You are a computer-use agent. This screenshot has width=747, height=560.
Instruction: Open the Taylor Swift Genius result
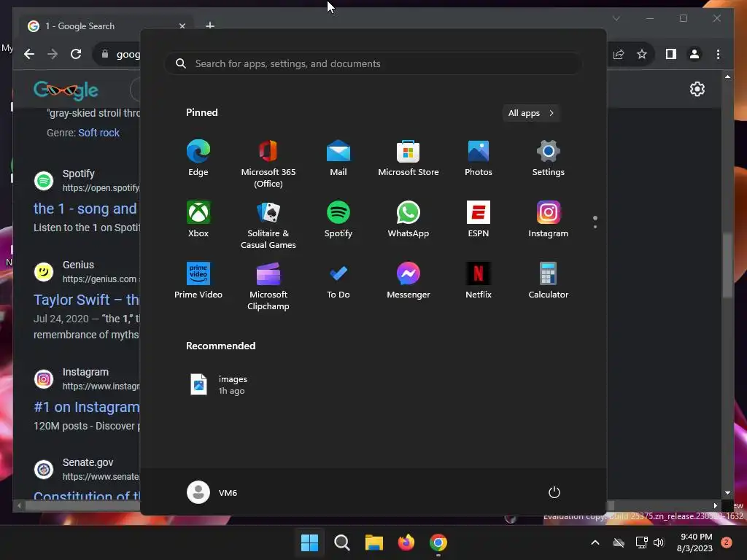click(86, 300)
